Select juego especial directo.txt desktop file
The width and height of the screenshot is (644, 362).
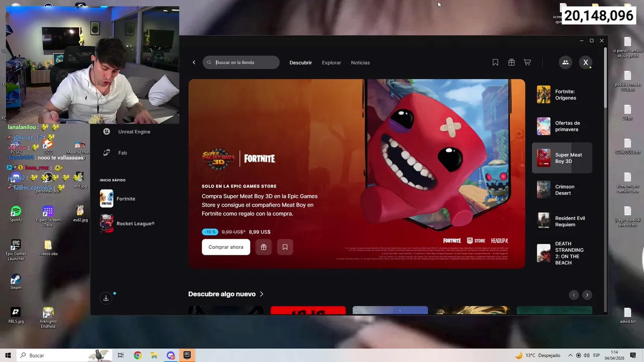[627, 217]
